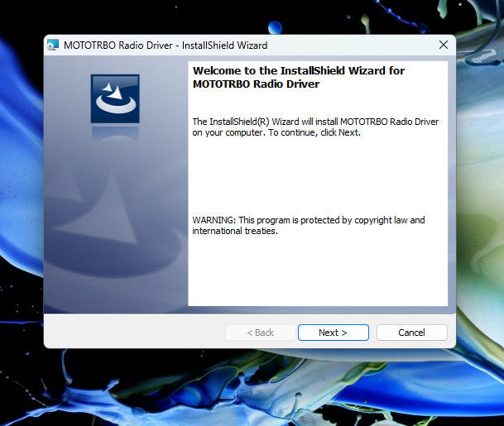The image size is (504, 426).
Task: Click the desktop wallpaper below the dialog
Action: click(x=248, y=389)
